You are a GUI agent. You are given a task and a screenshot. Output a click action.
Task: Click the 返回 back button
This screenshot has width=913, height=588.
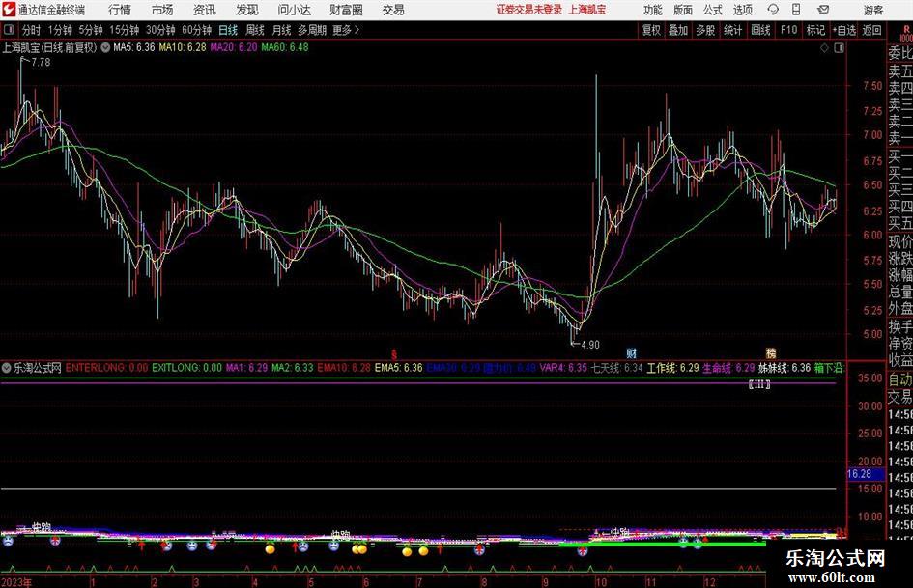pyautogui.click(x=871, y=30)
